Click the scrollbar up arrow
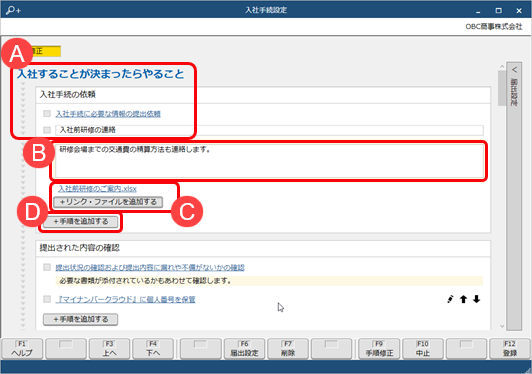This screenshot has height=374, width=532. tap(502, 67)
